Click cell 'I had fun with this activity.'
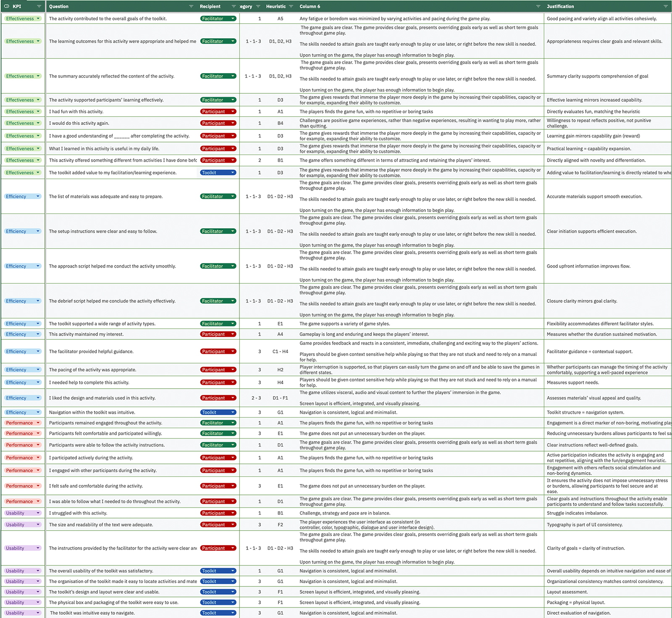The width and height of the screenshot is (672, 618). coord(76,112)
